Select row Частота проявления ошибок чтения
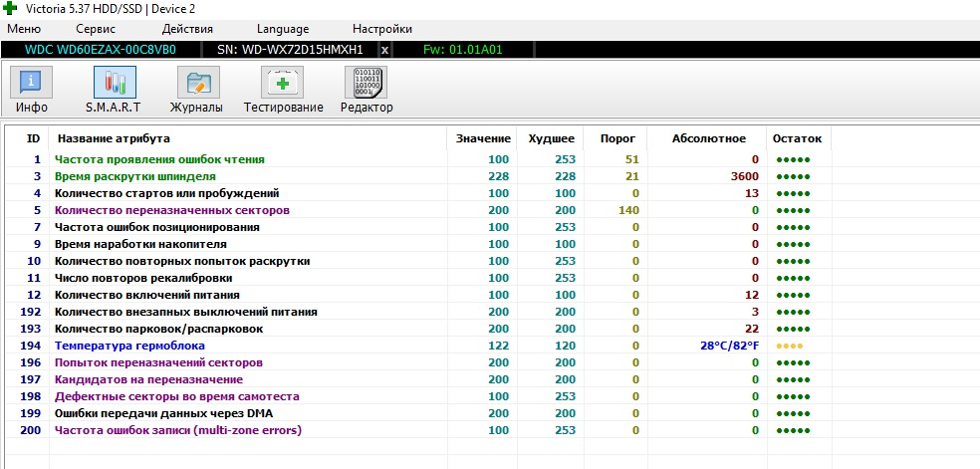Image resolution: width=980 pixels, height=469 pixels. (x=417, y=159)
